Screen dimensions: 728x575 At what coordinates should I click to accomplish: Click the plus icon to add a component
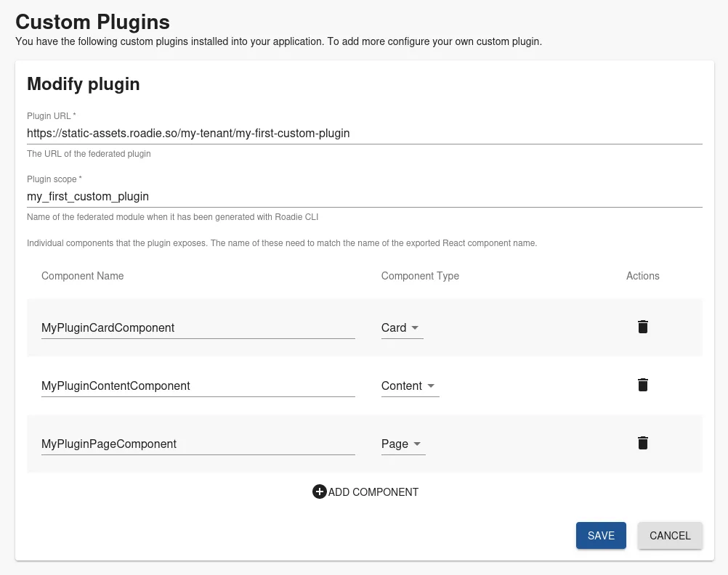(319, 492)
